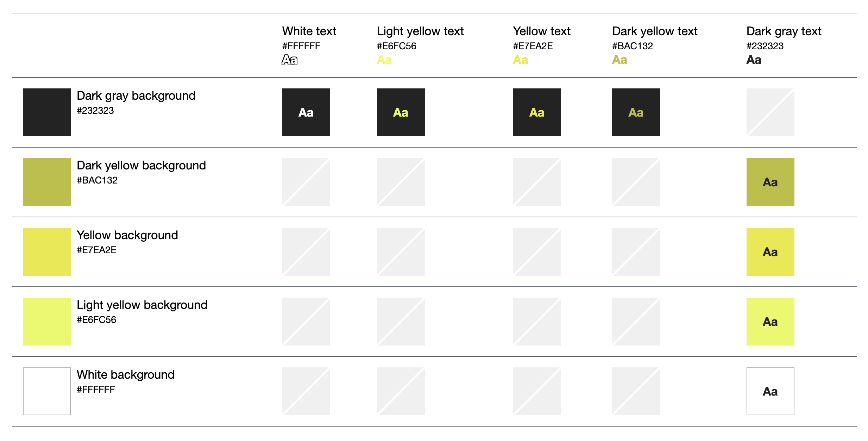
Task: Click dark gray text on yellow tile
Action: coord(770,252)
